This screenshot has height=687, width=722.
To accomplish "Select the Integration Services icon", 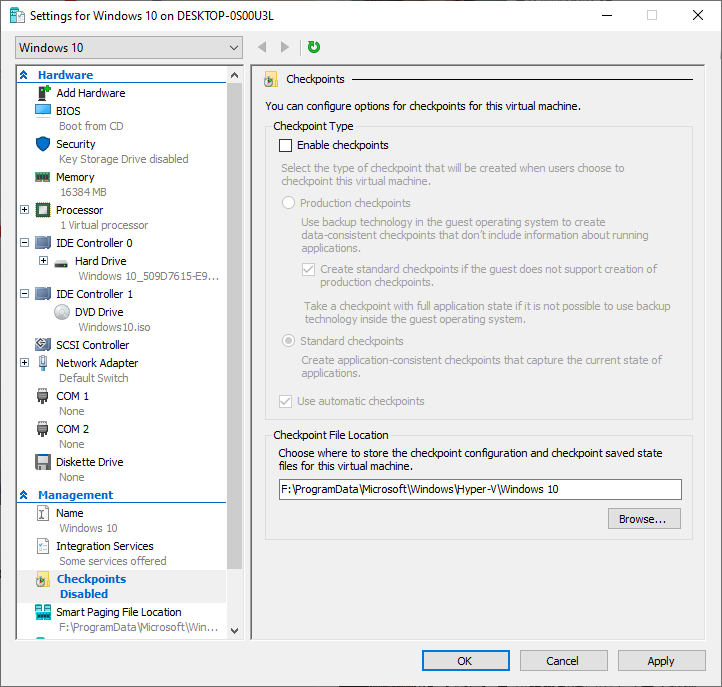I will coord(43,546).
